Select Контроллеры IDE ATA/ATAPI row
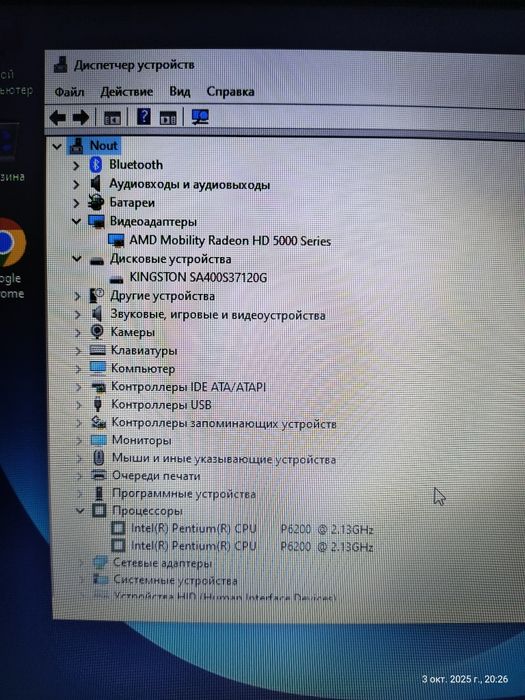 188,387
